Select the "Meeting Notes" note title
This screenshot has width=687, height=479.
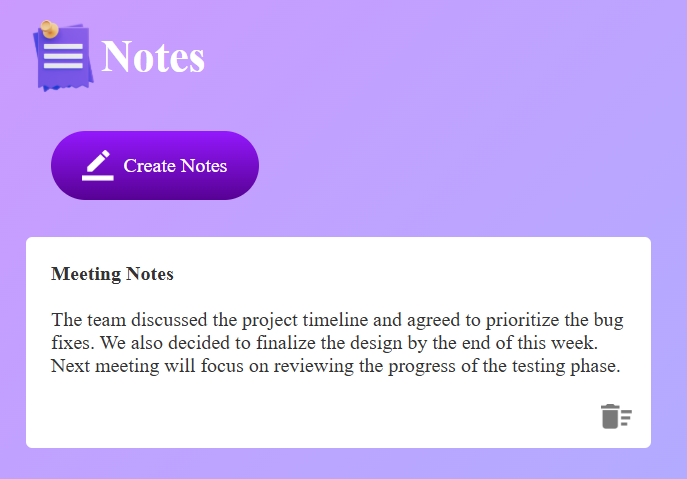(x=112, y=274)
